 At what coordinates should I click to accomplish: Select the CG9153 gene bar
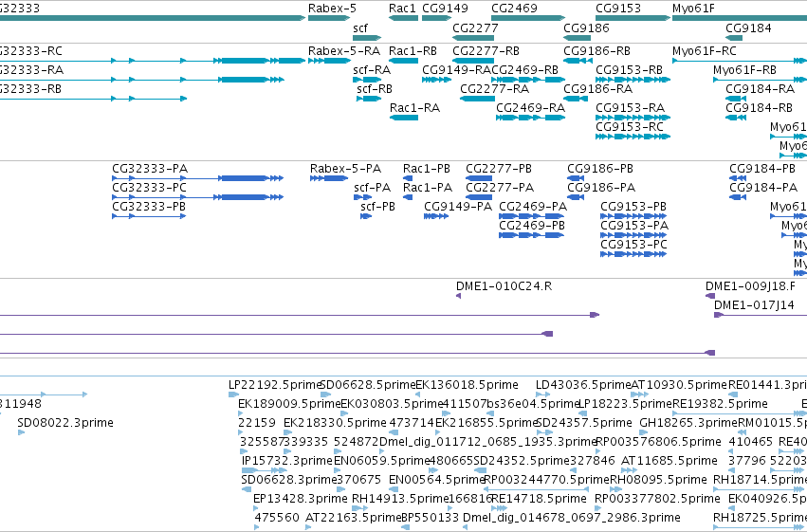pyautogui.click(x=633, y=18)
